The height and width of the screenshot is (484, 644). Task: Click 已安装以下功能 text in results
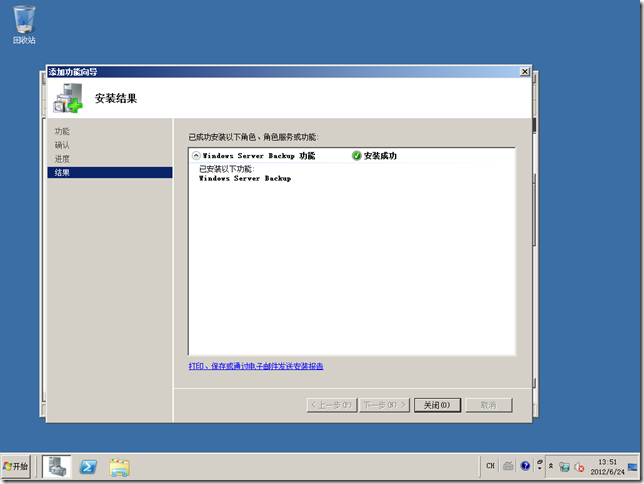[227, 169]
